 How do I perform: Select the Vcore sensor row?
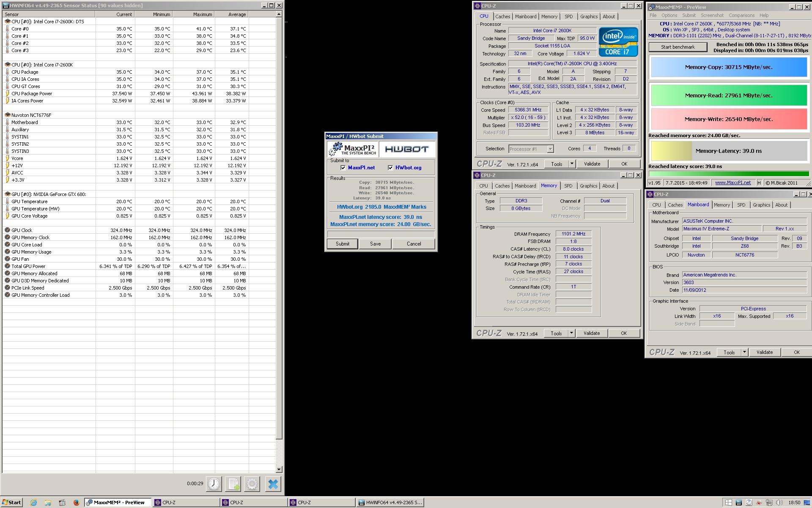pyautogui.click(x=139, y=158)
